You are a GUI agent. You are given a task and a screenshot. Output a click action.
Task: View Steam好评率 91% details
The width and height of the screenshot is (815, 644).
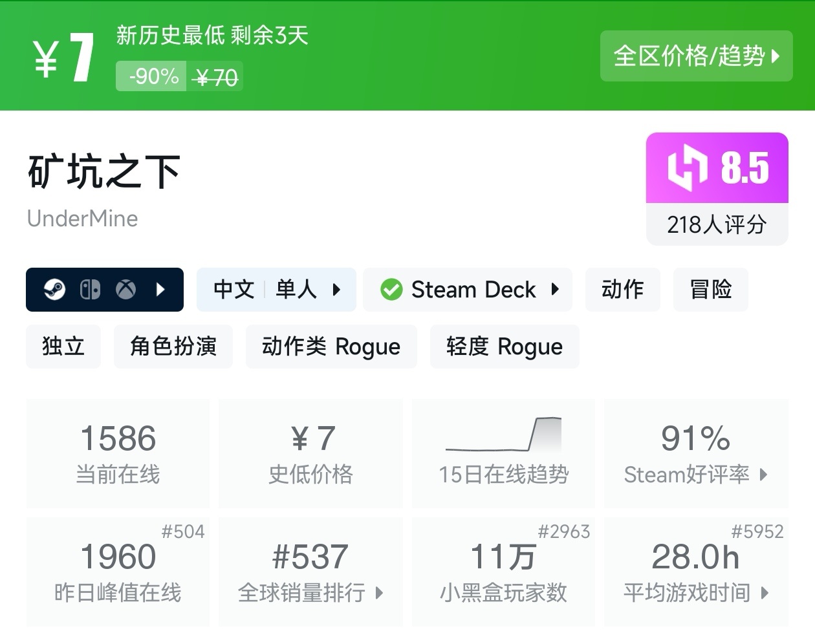[x=695, y=454]
